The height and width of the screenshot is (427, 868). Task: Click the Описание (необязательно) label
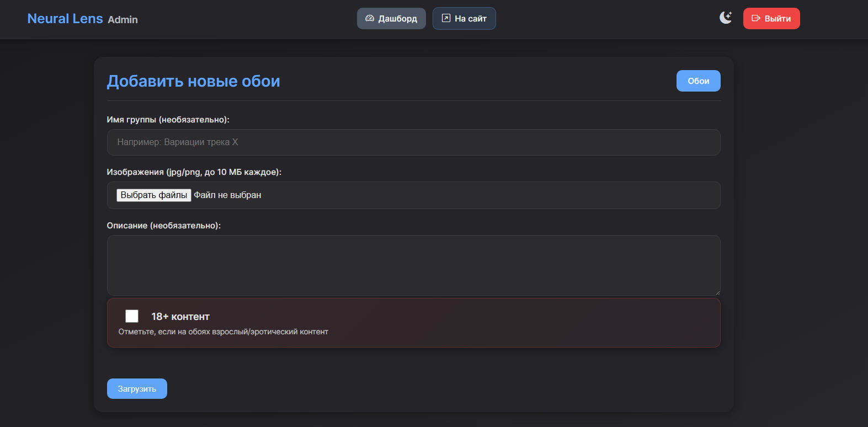coord(163,226)
